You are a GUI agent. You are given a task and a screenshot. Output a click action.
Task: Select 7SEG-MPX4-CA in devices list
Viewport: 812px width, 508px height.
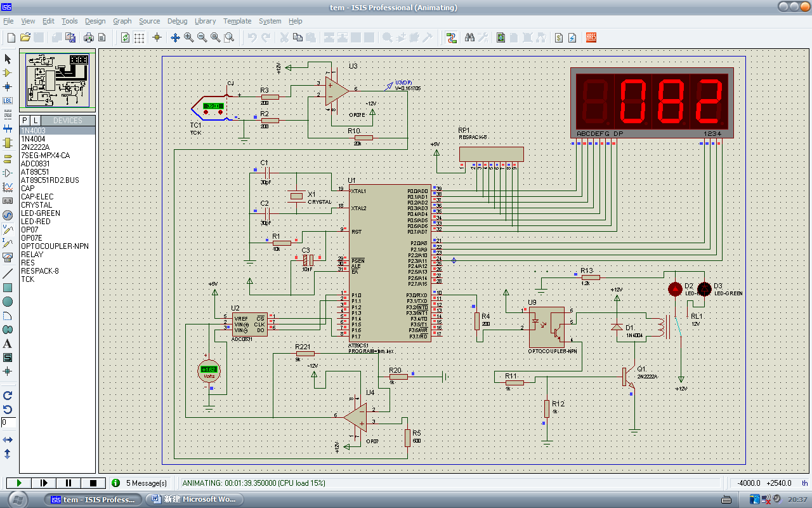58,156
